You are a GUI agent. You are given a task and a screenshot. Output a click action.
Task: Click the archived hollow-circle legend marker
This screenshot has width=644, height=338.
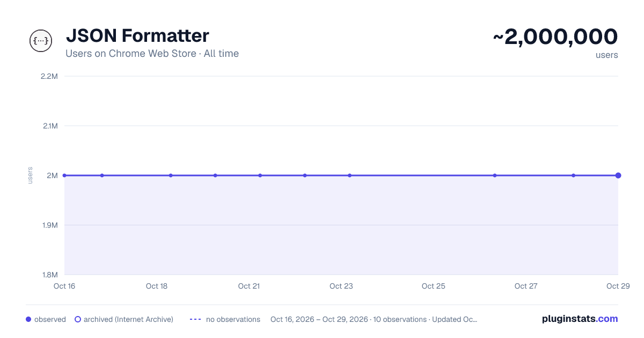click(78, 319)
